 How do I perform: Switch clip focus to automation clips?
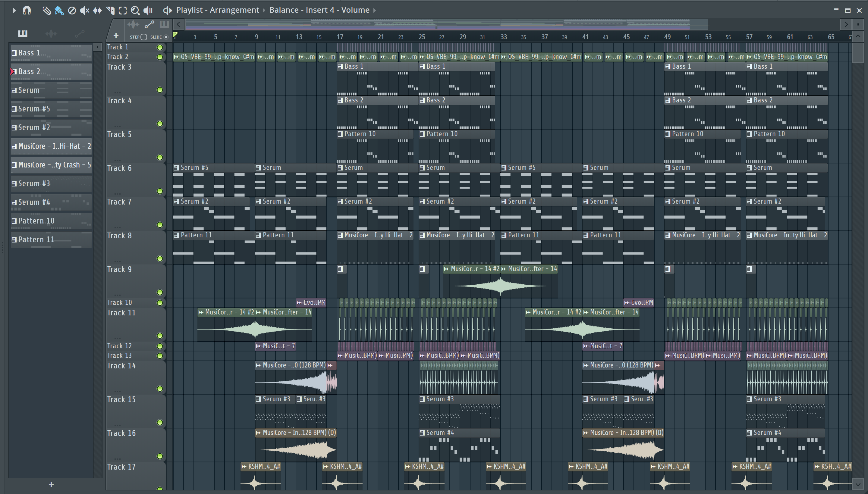(149, 24)
